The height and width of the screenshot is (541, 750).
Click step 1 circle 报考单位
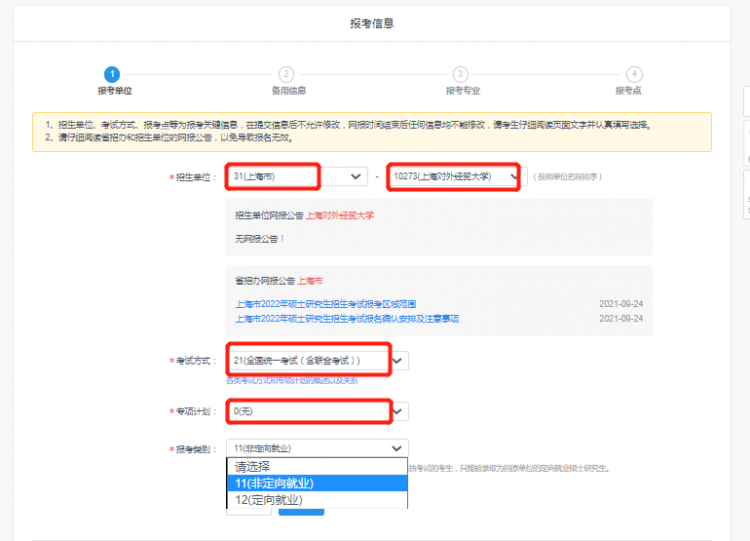[112, 74]
